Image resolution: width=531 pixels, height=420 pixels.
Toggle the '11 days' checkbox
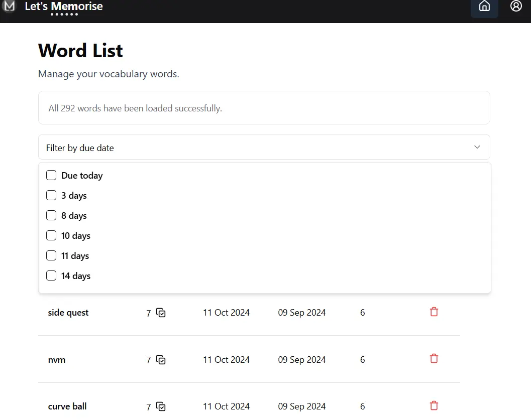[x=51, y=255]
